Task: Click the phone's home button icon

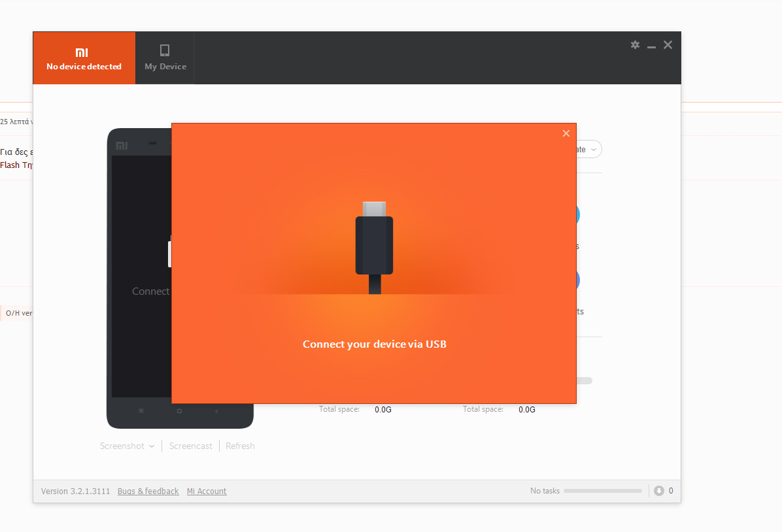Action: pos(179,411)
